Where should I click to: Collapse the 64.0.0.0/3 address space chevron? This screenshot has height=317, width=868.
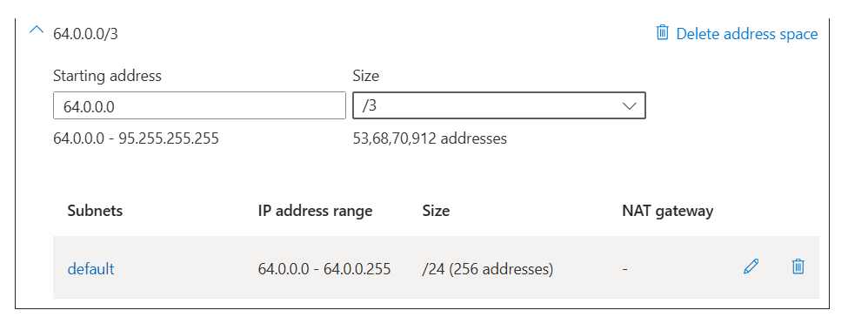coord(36,30)
